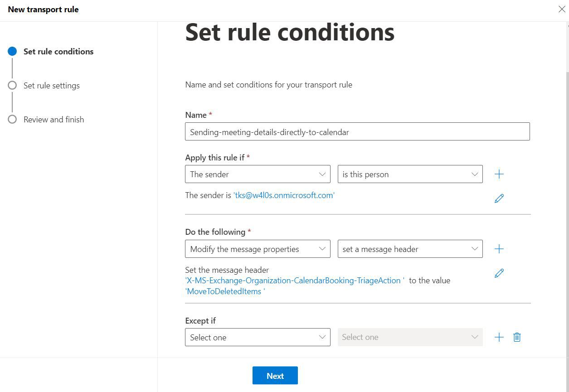Go to 'Set rule settings' step
The image size is (569, 392).
pyautogui.click(x=51, y=86)
